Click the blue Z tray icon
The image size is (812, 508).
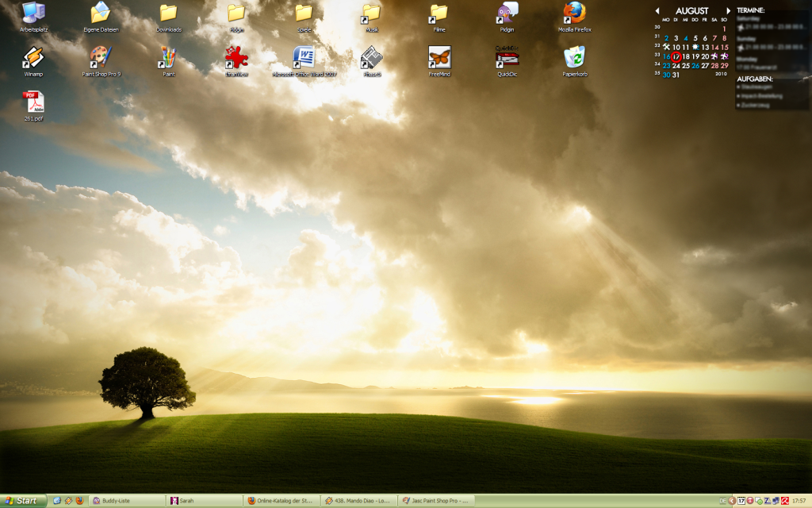coord(768,501)
